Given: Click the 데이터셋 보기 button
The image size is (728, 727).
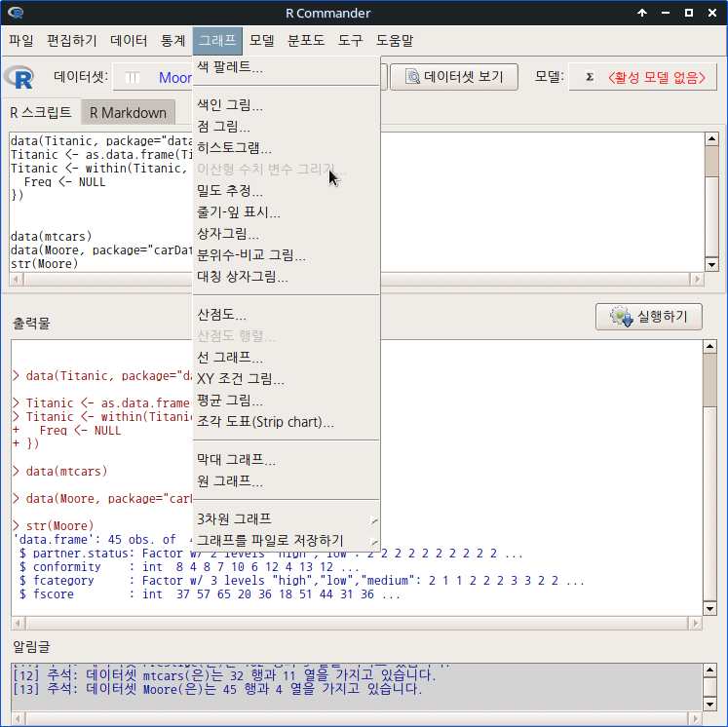Looking at the screenshot, I should pos(454,77).
